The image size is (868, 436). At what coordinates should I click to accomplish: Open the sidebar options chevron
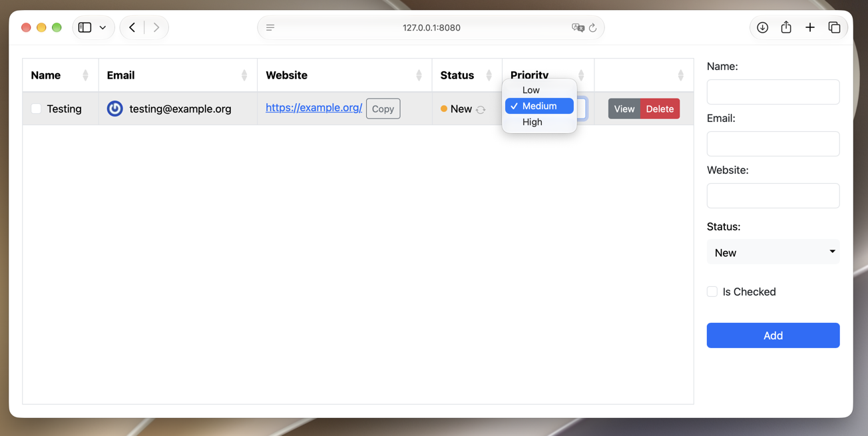103,28
